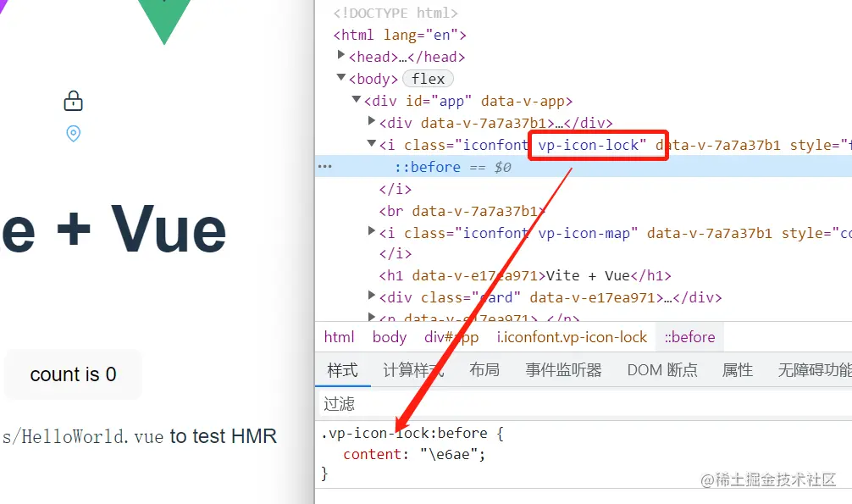
Task: Click the three-dots menu beside ::before row
Action: 325,166
